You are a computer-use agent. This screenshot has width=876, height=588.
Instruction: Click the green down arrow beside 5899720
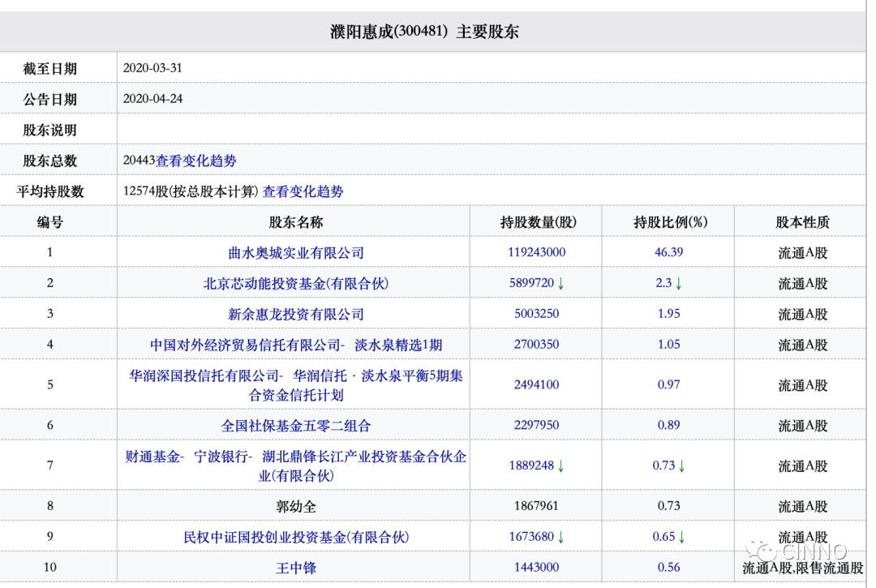click(561, 284)
